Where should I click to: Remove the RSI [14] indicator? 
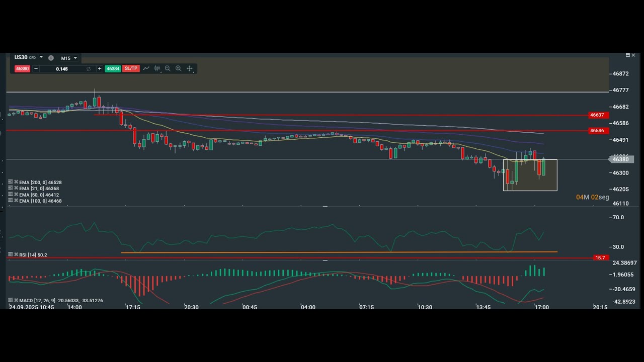[16, 255]
